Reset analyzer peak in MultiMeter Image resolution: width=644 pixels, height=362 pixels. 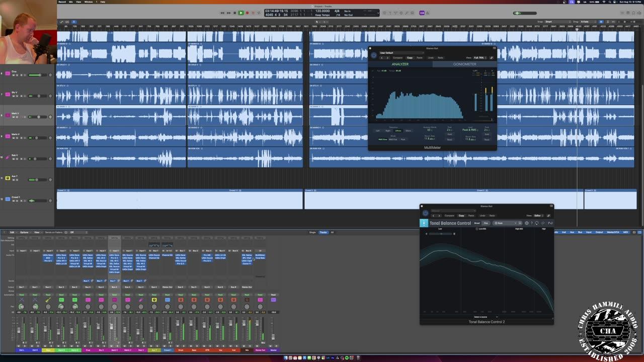[x=449, y=140]
